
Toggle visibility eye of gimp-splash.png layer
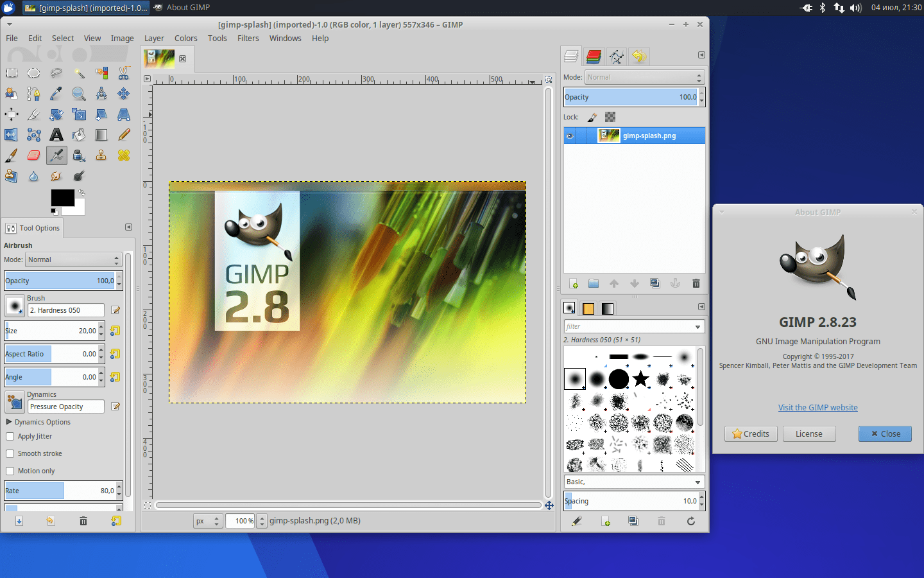pyautogui.click(x=569, y=136)
